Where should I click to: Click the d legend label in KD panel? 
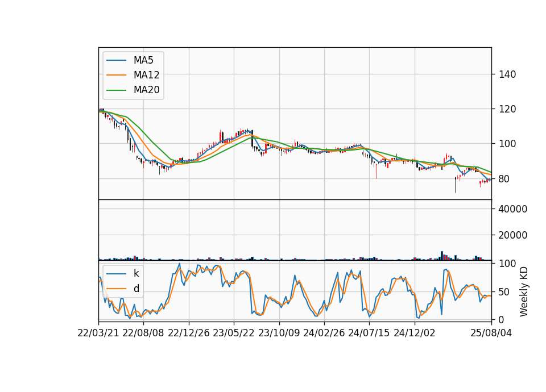coord(136,289)
